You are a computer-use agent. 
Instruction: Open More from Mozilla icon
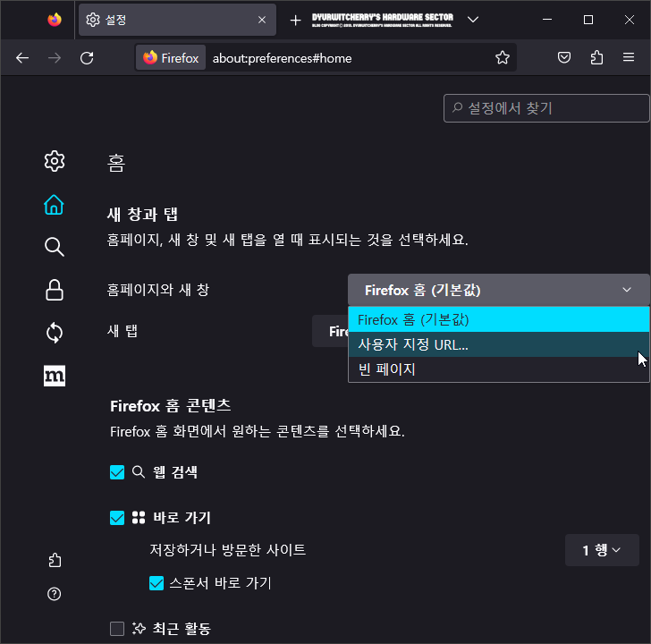[55, 376]
